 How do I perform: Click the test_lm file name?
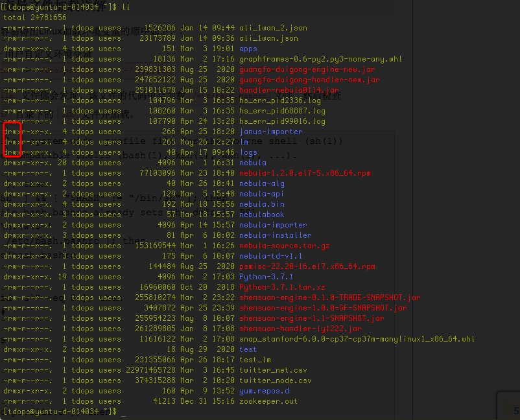[x=255, y=360]
